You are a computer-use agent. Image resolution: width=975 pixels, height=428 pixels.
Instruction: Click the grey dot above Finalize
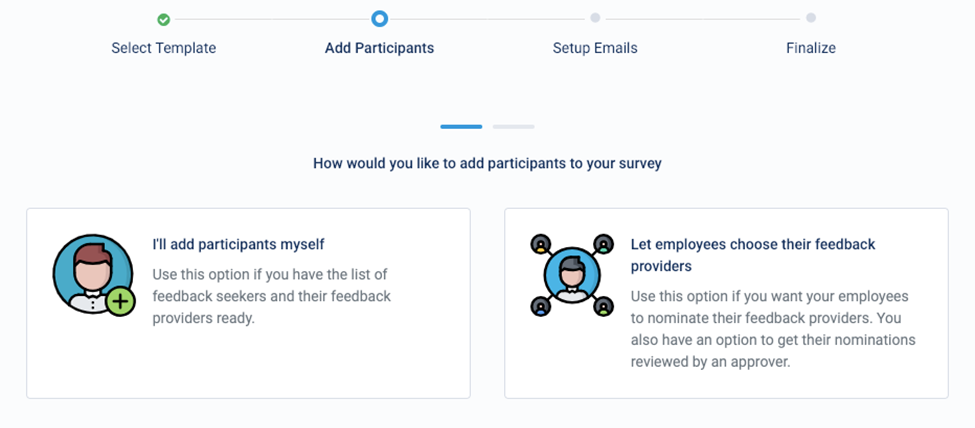[811, 18]
